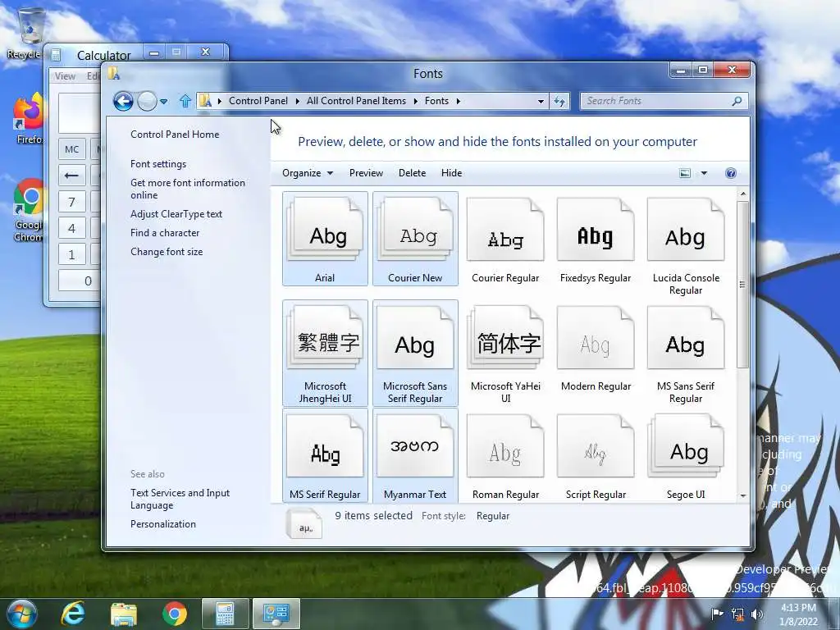Expand the view options dropdown arrow
Viewport: 840px width, 630px height.
pos(704,173)
